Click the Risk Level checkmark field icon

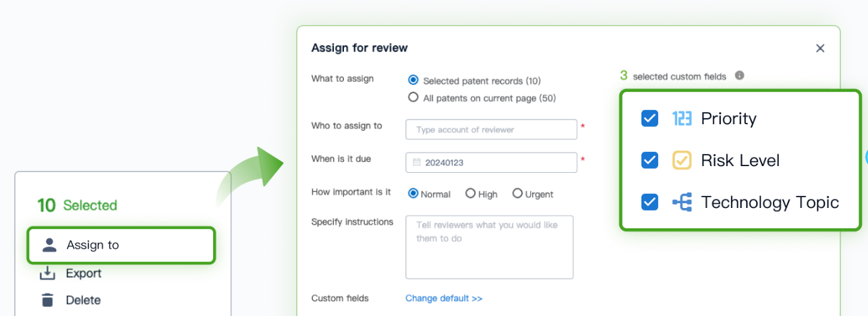(682, 161)
